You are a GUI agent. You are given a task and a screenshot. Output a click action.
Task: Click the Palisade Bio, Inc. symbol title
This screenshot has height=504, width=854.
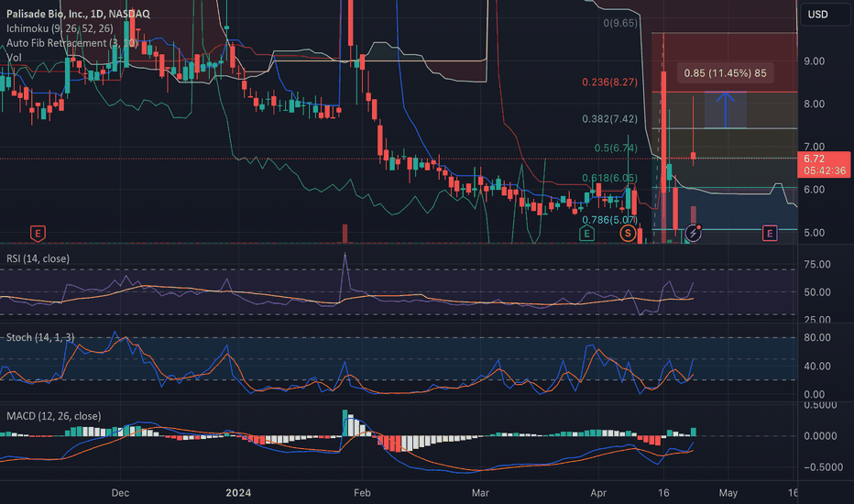[x=78, y=14]
